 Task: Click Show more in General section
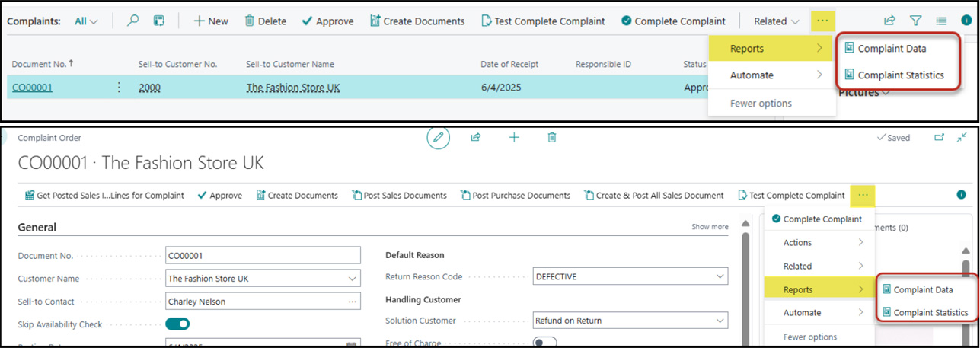(x=709, y=227)
